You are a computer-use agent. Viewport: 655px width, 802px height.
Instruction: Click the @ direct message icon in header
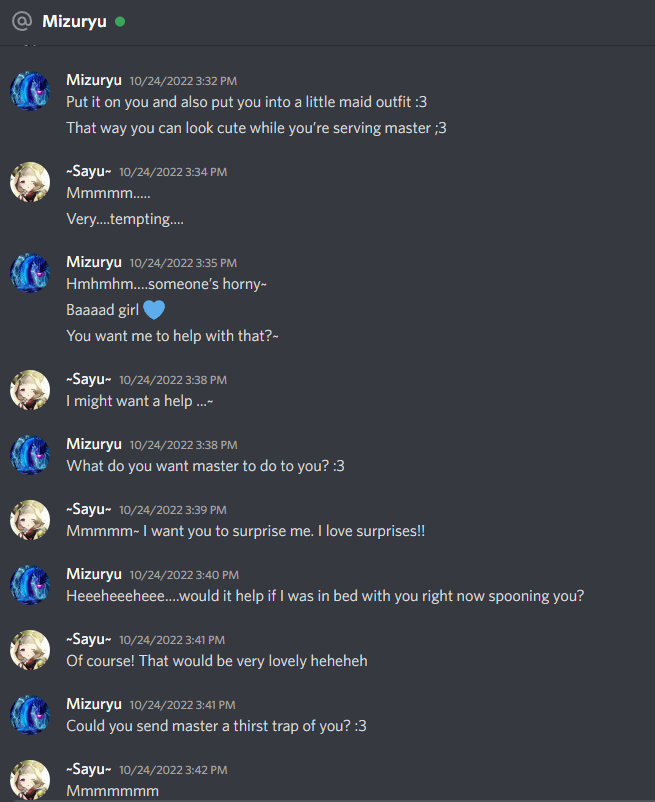coord(21,21)
